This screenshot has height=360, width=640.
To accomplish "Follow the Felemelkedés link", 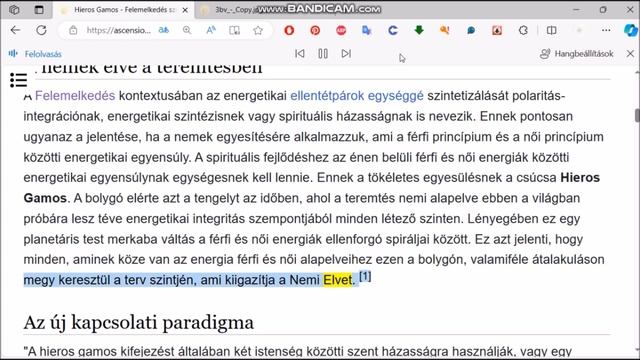I will click(75, 96).
